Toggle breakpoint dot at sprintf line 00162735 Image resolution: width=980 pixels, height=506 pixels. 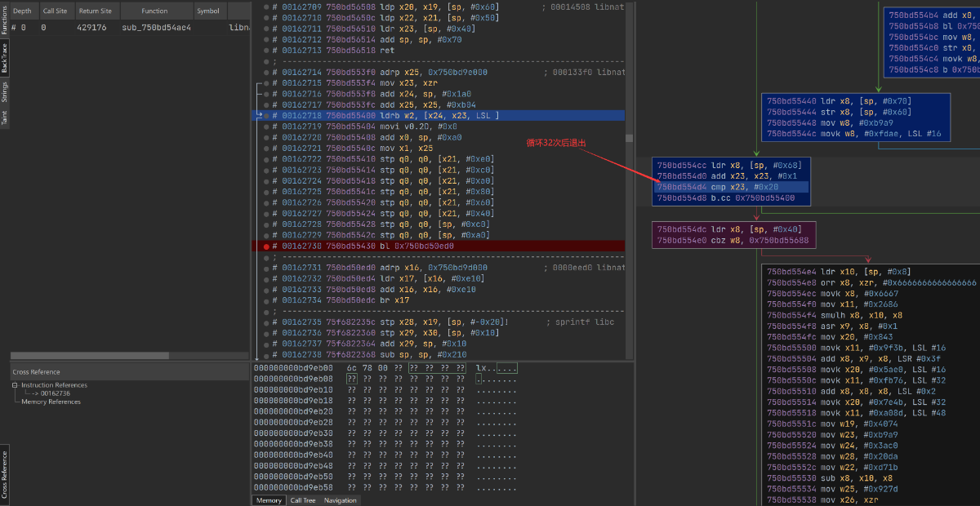265,322
